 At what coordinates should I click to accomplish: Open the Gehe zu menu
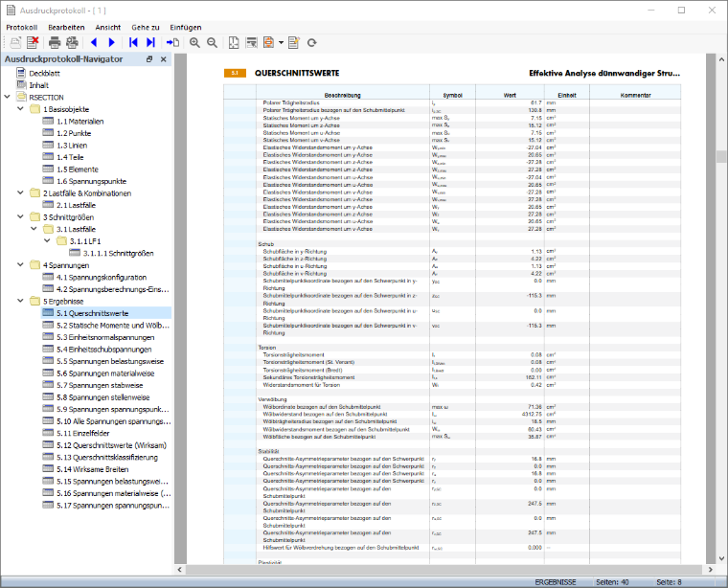point(146,28)
